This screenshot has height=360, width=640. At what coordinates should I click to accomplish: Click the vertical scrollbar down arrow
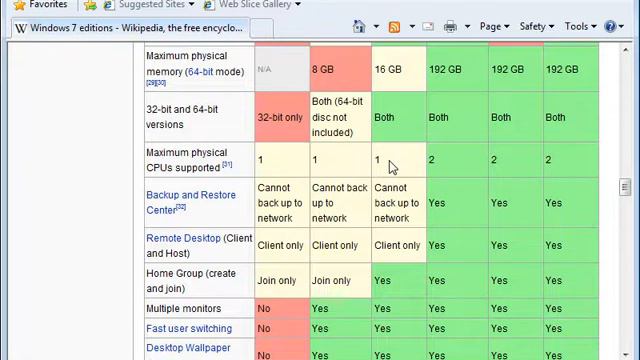coord(625,355)
